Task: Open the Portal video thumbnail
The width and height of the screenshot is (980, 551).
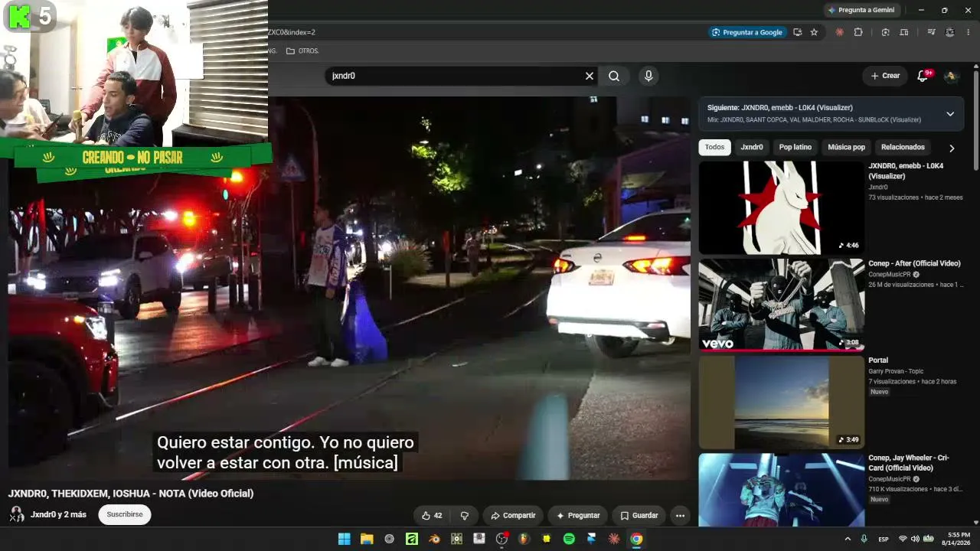Action: click(781, 402)
